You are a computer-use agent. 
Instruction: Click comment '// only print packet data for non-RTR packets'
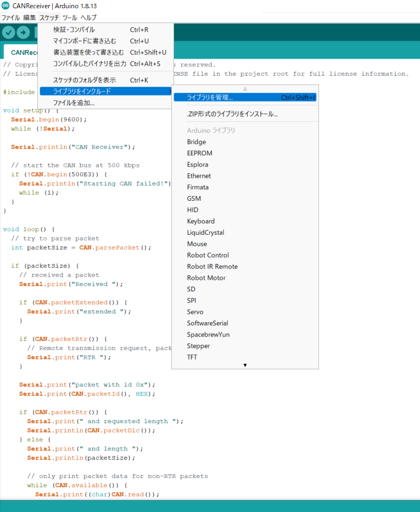(x=117, y=476)
